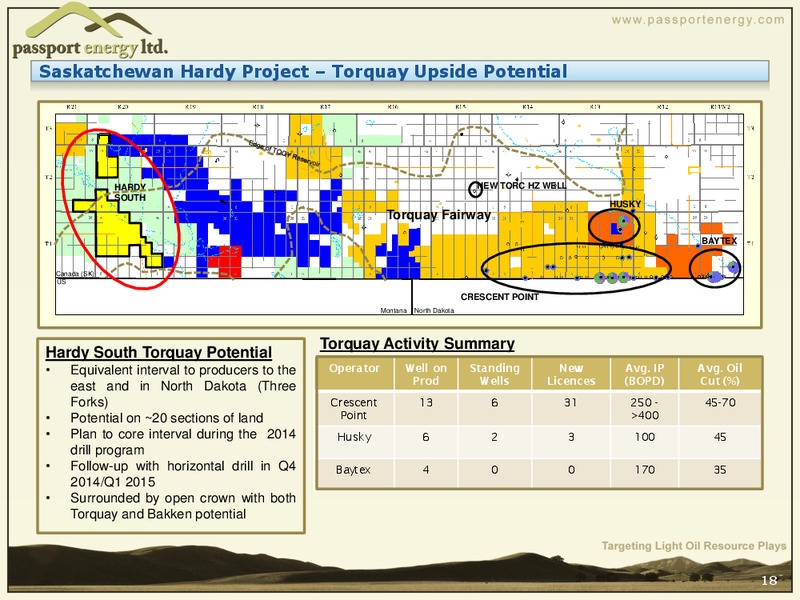Click Crescent Point's new licences value 31

pos(570,403)
